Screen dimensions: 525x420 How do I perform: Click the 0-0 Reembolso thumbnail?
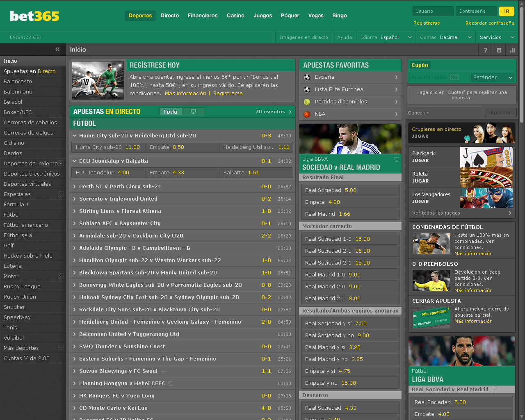(x=431, y=281)
